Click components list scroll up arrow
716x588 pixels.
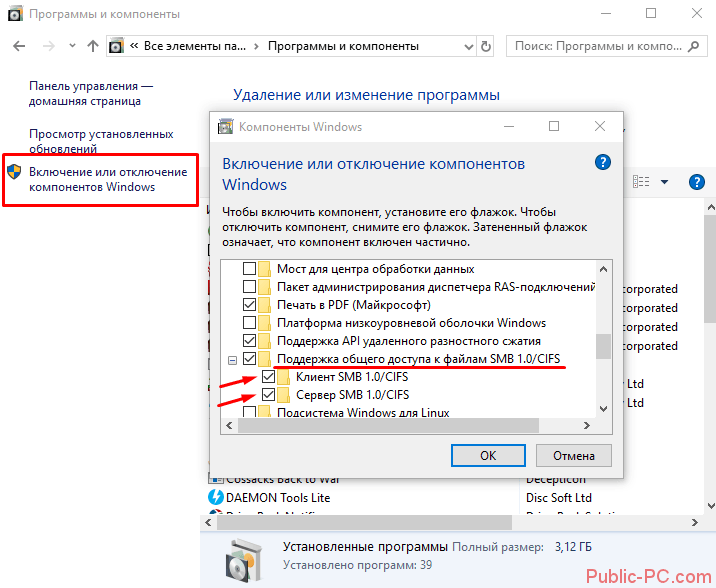click(x=603, y=269)
